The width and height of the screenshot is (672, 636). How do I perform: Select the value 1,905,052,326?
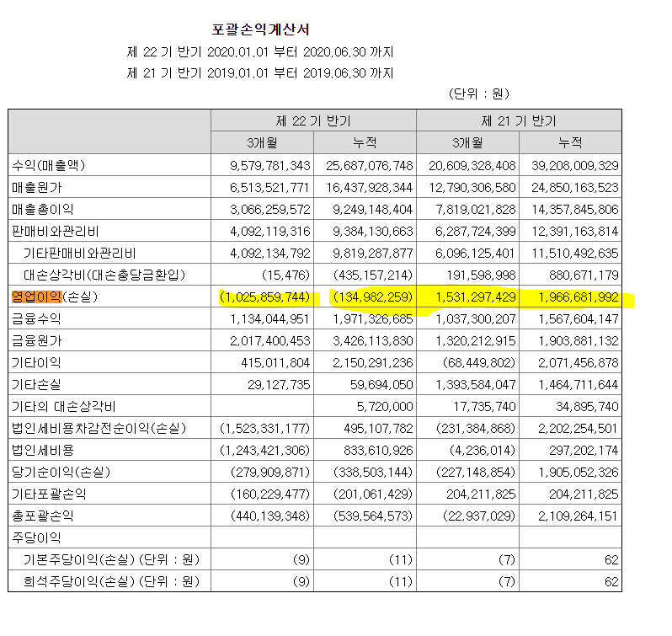point(579,472)
